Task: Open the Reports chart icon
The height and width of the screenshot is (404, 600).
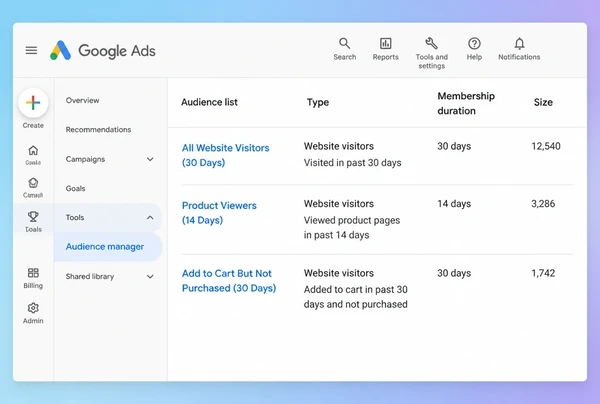Action: click(x=385, y=44)
